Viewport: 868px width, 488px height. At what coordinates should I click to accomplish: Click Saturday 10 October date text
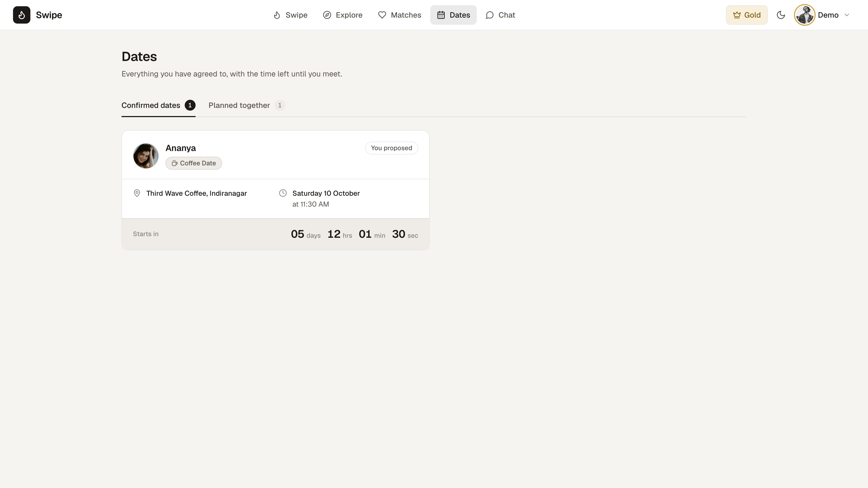326,193
